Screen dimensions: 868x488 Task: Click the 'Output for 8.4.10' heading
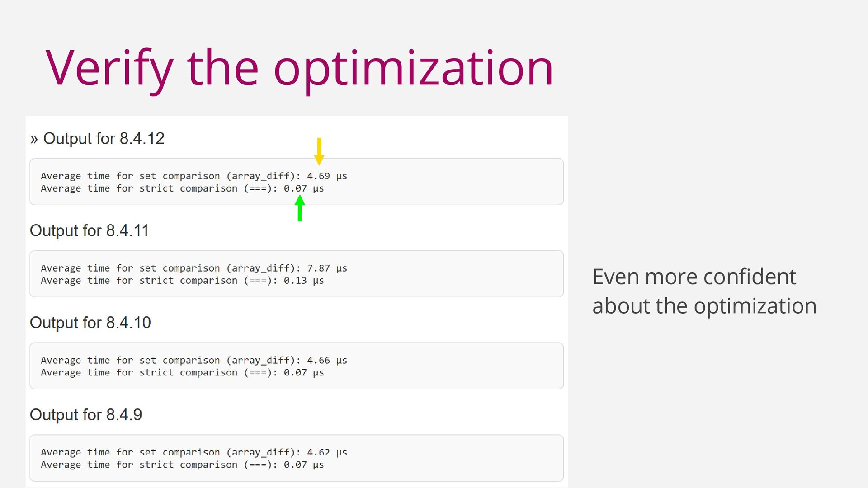click(x=90, y=323)
